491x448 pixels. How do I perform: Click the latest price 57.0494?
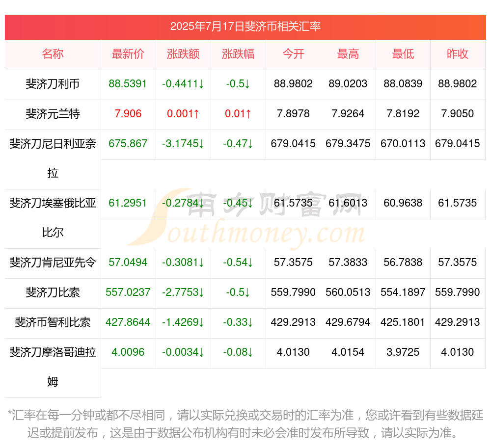click(x=128, y=262)
